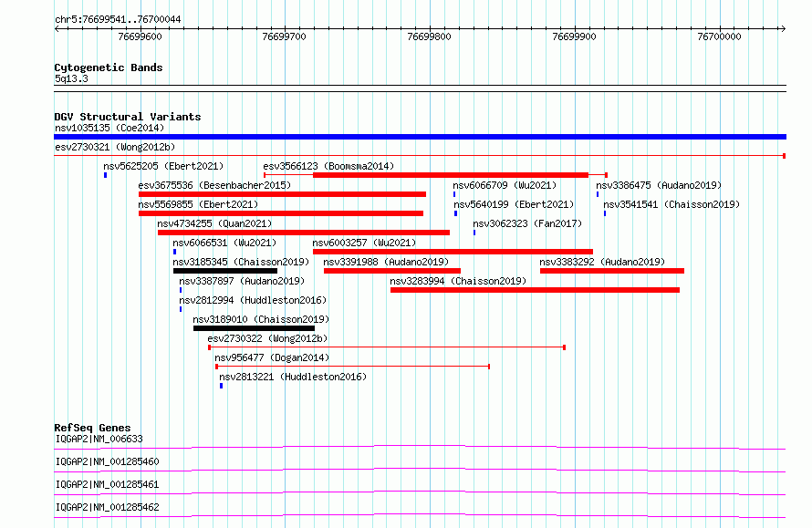Select the esv3566123 (Boomsma2014) red bar
The width and height of the screenshot is (812, 528).
pyautogui.click(x=451, y=175)
